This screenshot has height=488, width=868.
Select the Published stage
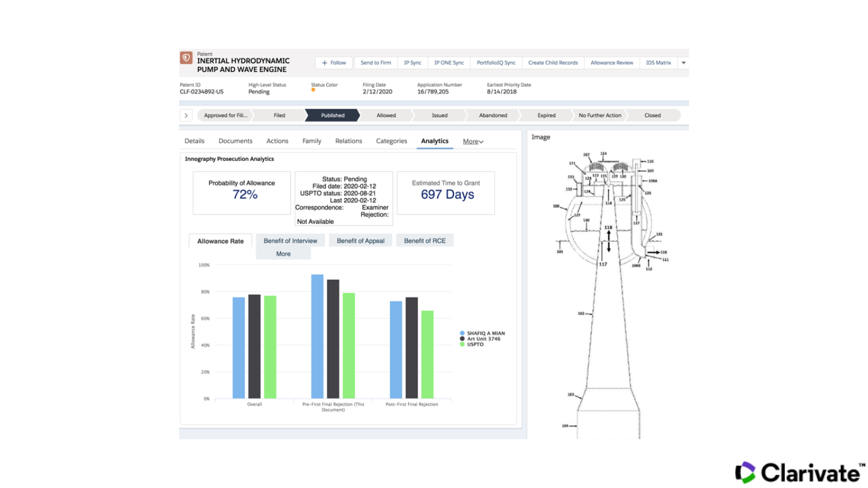(x=333, y=115)
